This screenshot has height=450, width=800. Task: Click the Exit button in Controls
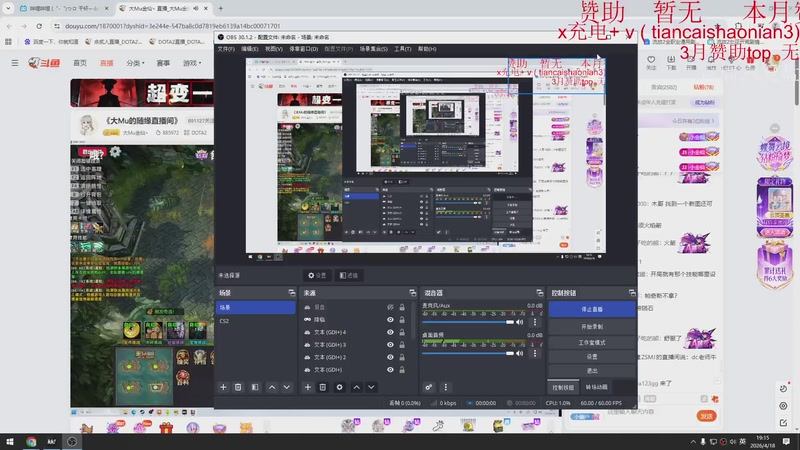point(592,371)
